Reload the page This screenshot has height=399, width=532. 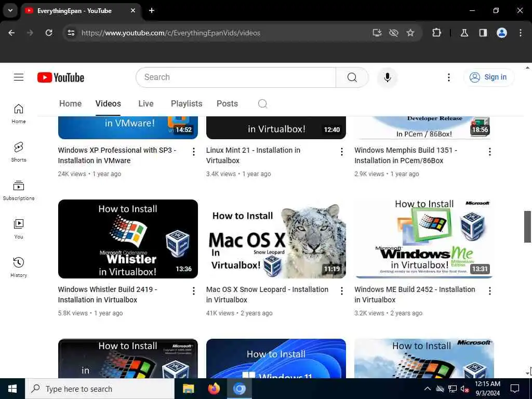pyautogui.click(x=49, y=33)
